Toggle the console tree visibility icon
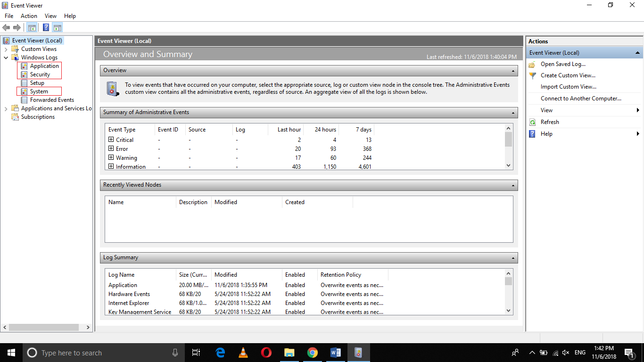Viewport: 644px width, 362px height. (x=32, y=27)
